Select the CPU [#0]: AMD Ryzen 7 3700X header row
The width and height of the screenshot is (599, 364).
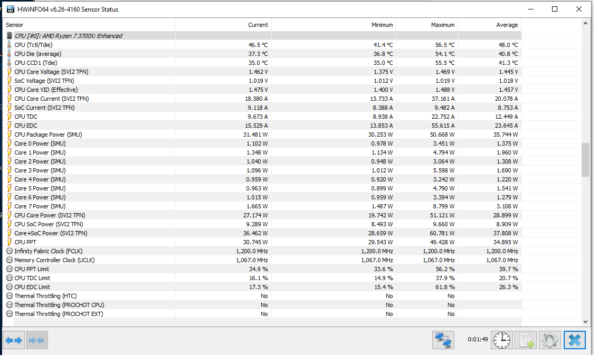(x=262, y=36)
